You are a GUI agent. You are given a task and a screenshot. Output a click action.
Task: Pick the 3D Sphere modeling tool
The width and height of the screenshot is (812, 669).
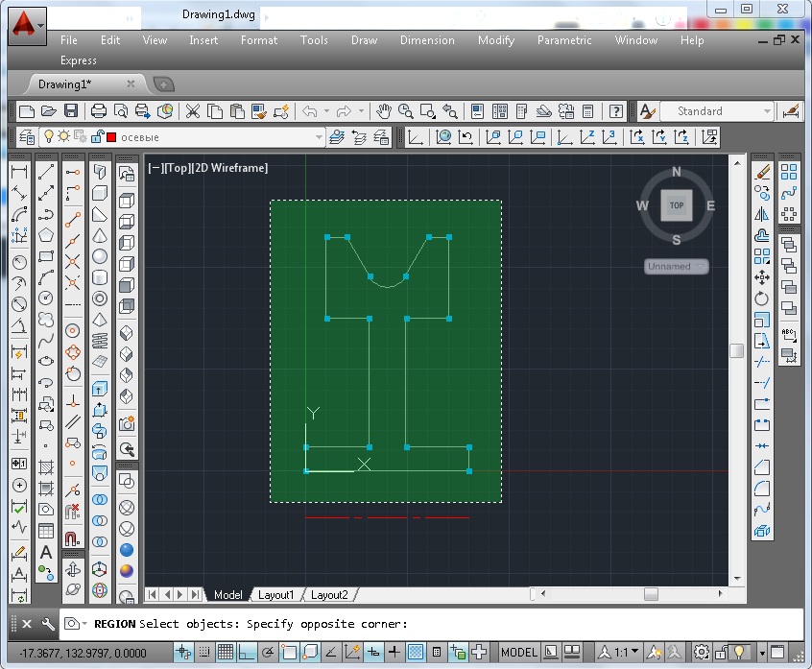coord(99,257)
